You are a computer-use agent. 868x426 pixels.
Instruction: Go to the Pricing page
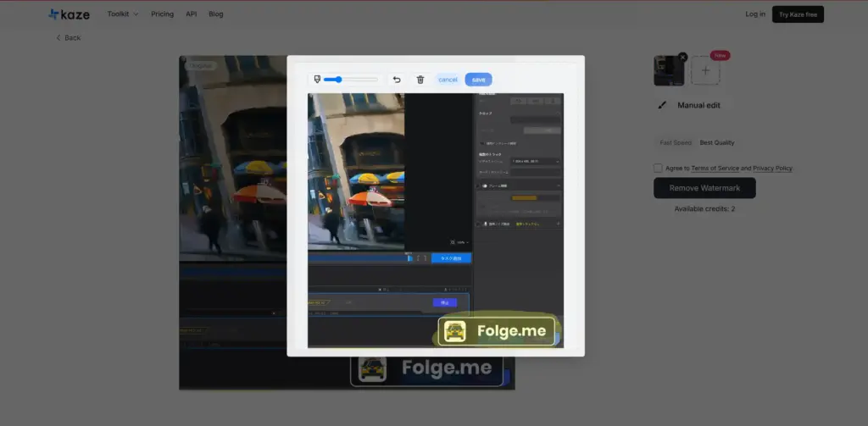[162, 14]
